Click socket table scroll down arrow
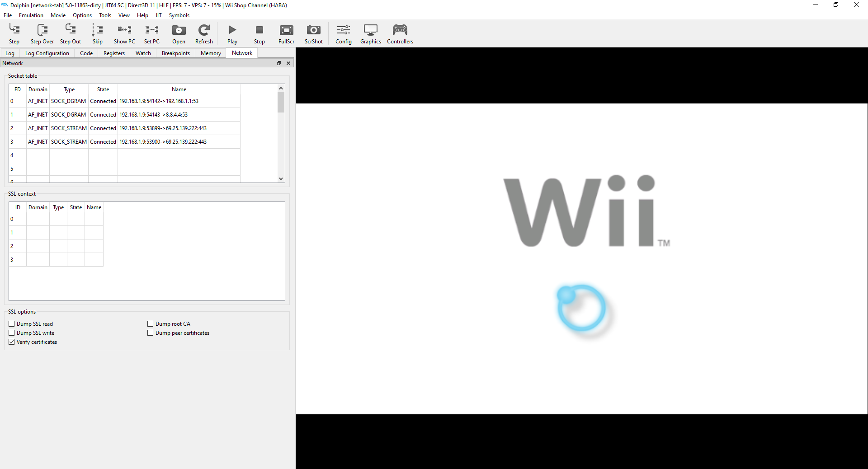This screenshot has width=868, height=469. coord(281,179)
